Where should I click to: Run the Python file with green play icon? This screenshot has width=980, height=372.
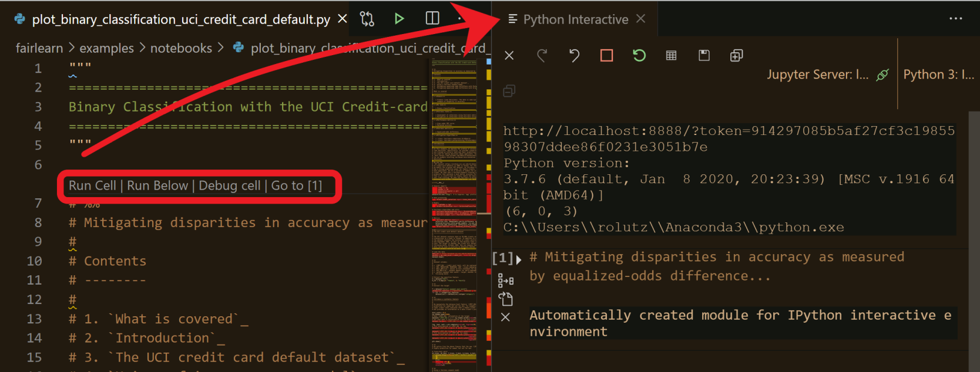pyautogui.click(x=399, y=19)
